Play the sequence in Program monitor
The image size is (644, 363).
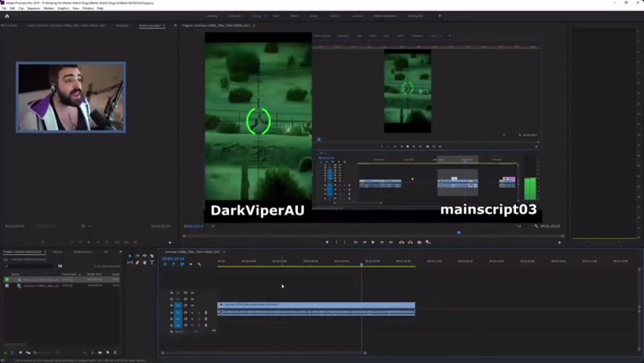click(373, 242)
